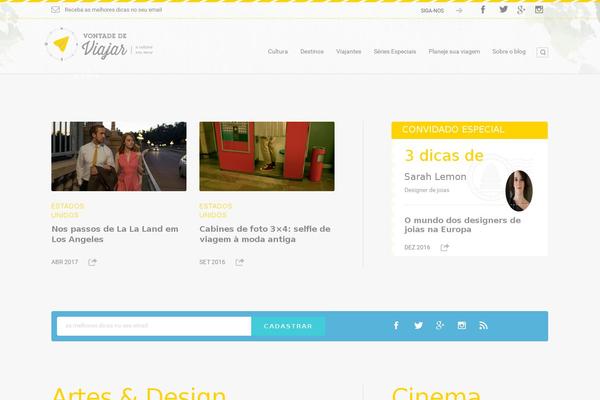Click the email address input field
Screen dimensions: 600x400
[154, 326]
